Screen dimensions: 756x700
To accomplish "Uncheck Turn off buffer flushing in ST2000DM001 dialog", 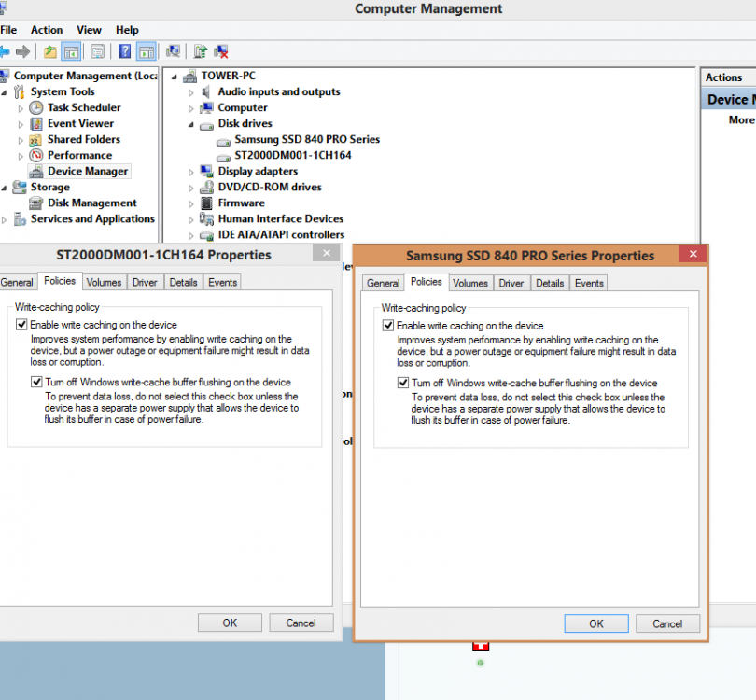I will (36, 382).
